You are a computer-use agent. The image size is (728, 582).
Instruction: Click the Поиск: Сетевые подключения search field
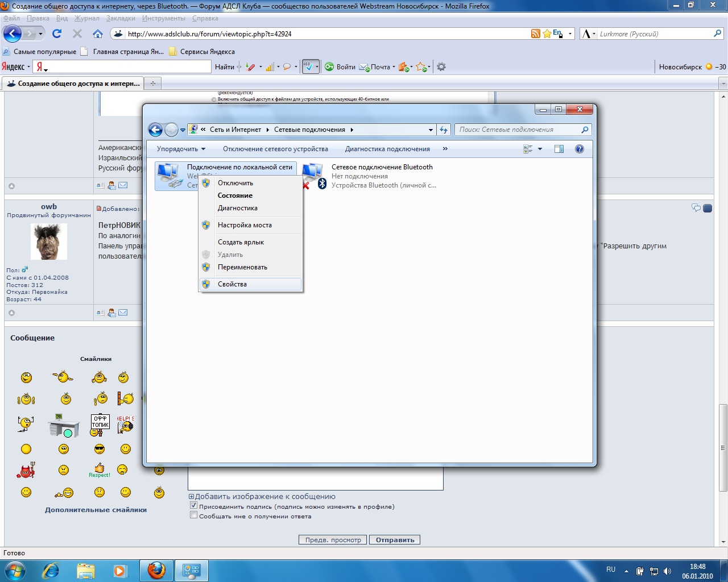pyautogui.click(x=518, y=130)
